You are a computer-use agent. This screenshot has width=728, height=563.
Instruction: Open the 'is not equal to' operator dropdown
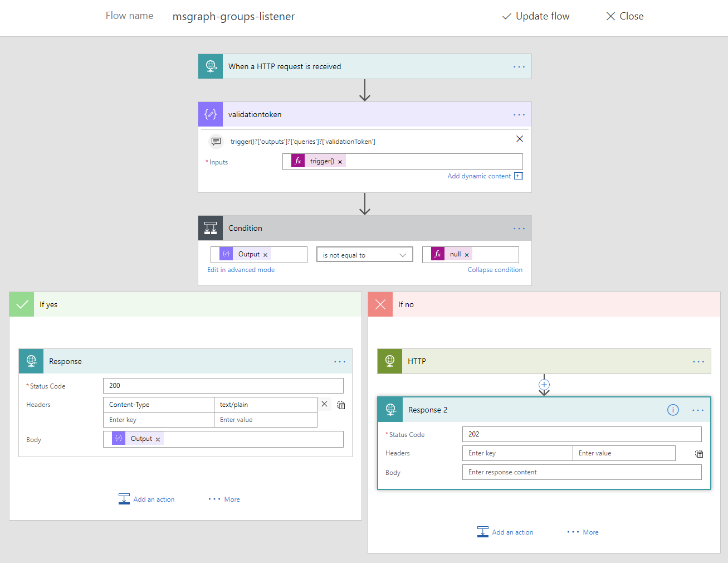pos(364,255)
